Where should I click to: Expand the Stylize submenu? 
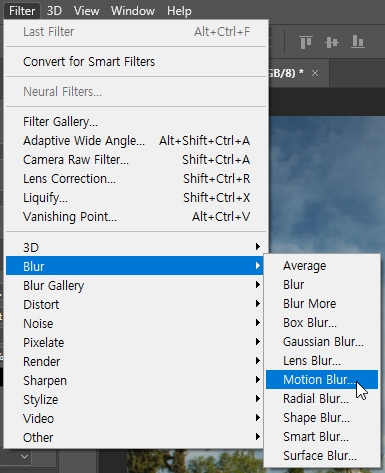coord(136,399)
